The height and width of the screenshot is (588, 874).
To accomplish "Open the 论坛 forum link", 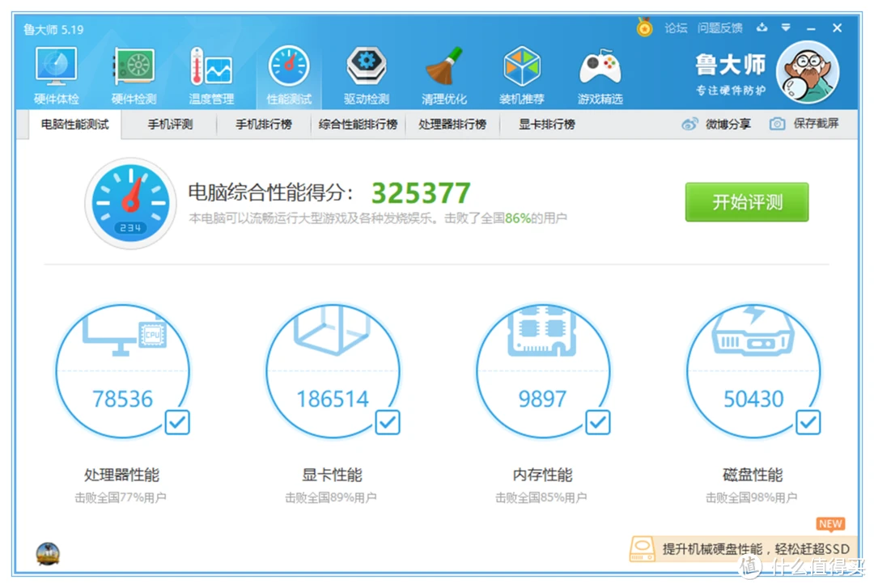I will pyautogui.click(x=676, y=27).
